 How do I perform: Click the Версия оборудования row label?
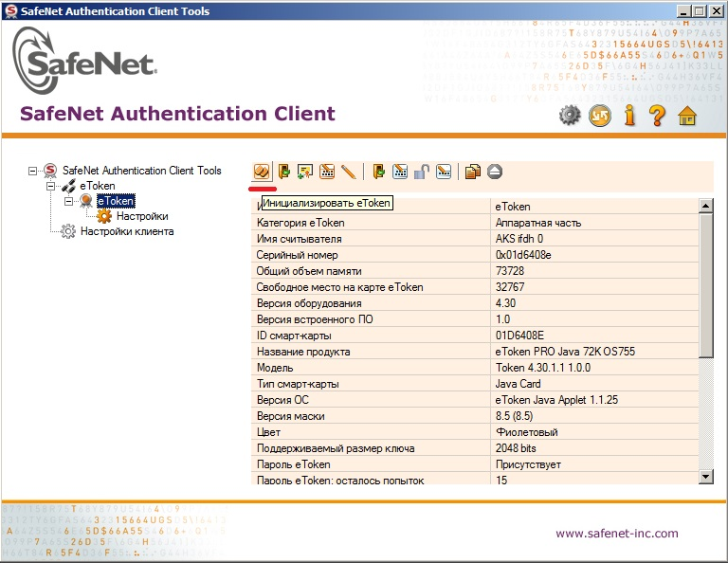click(x=309, y=303)
